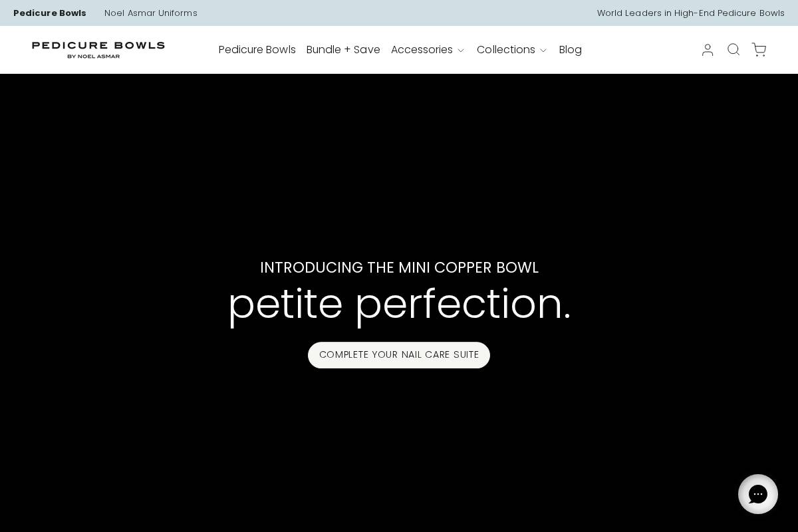Open the Accessories menu
Screen dimensions: 798x532
tap(422, 50)
